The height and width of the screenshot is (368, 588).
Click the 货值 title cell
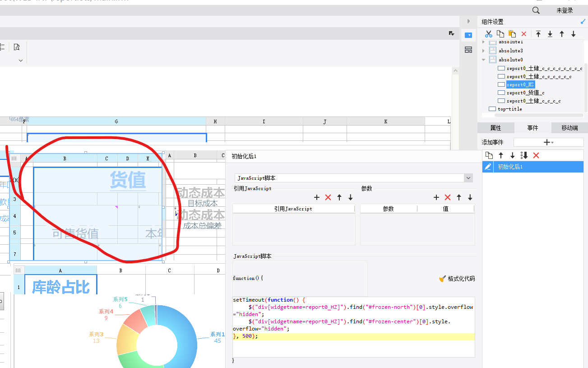click(128, 180)
